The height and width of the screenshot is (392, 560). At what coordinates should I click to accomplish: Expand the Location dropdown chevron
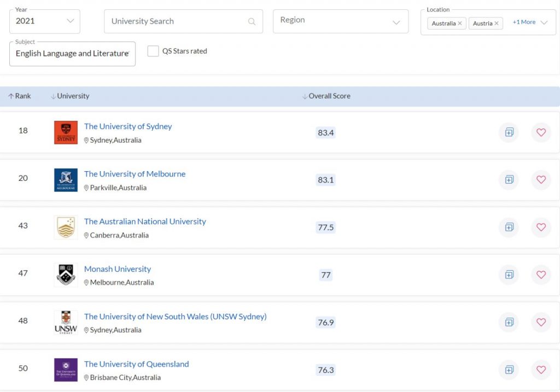(x=544, y=22)
